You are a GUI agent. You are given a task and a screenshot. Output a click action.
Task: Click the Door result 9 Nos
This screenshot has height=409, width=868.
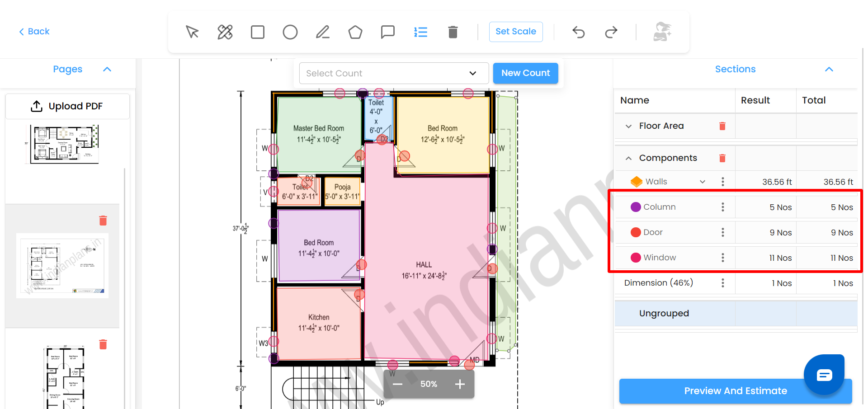point(781,232)
